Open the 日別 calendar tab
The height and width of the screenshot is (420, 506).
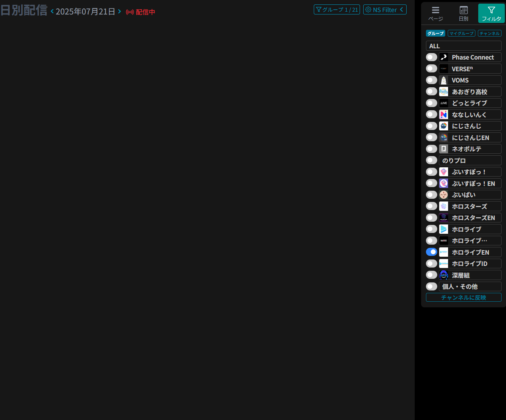[463, 13]
